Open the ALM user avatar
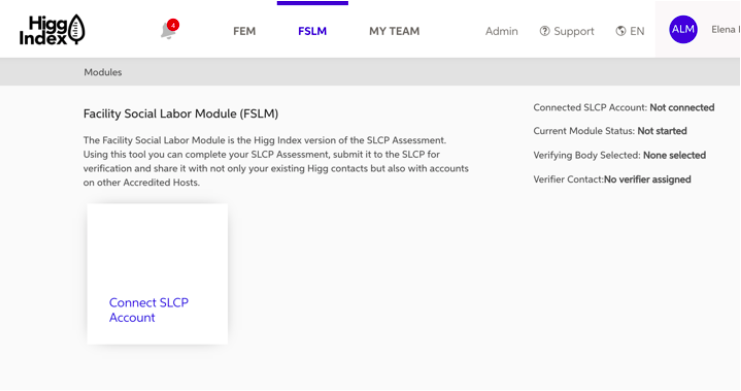 point(683,29)
